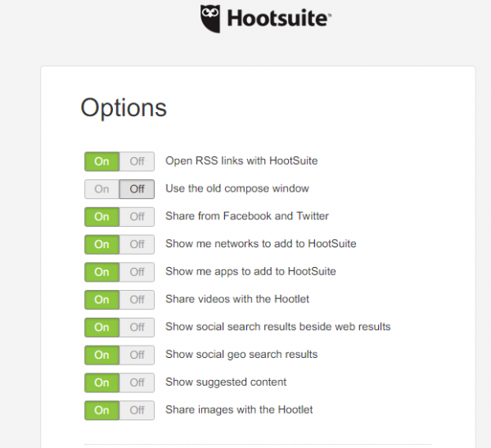Turn off Show social geo search results

point(137,355)
